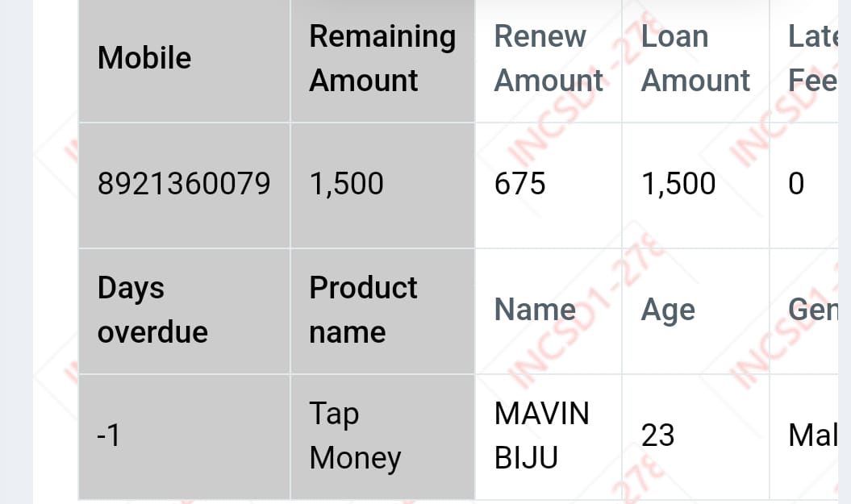Select the Age column header
This screenshot has width=851, height=504.
coord(668,310)
